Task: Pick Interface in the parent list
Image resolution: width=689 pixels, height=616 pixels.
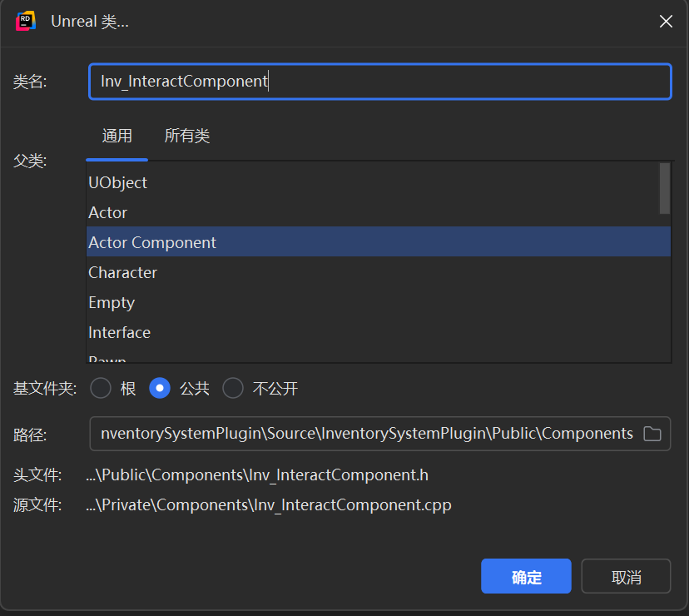Action: (x=378, y=332)
